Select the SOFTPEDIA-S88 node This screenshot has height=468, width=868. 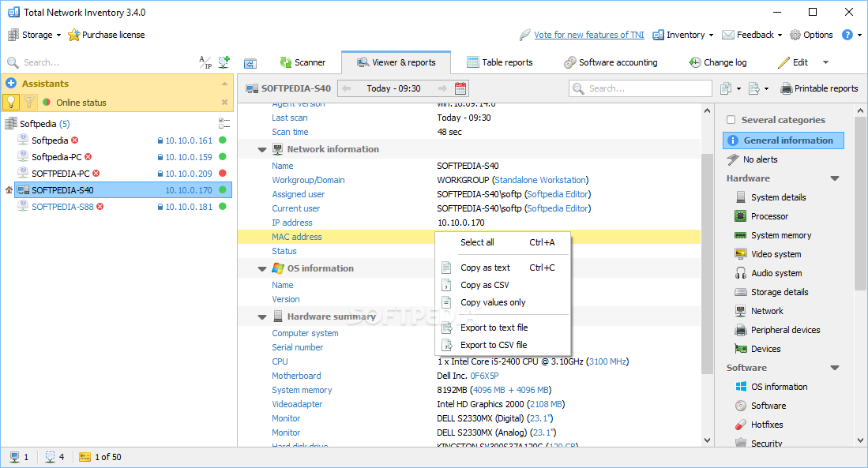pyautogui.click(x=61, y=207)
